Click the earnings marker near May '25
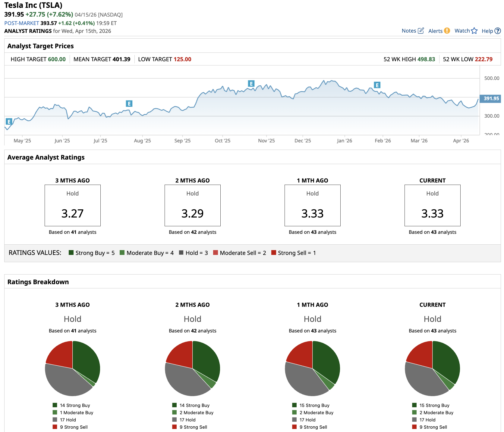The height and width of the screenshot is (432, 504). click(9, 122)
